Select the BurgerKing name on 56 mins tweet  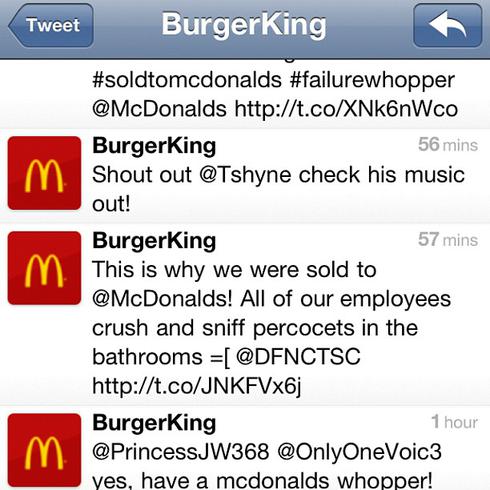(x=154, y=147)
